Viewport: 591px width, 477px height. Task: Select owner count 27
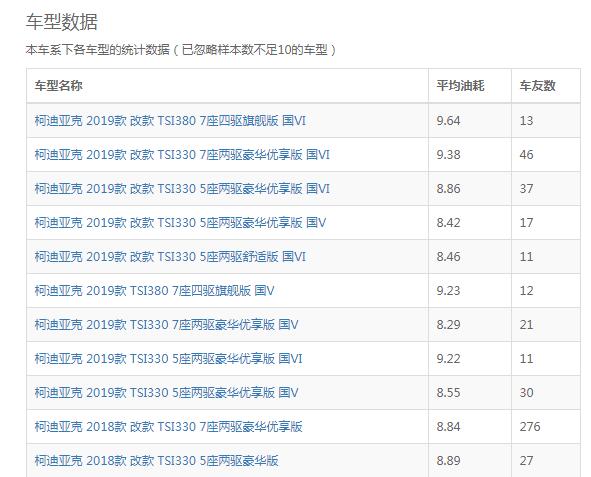pyautogui.click(x=526, y=460)
